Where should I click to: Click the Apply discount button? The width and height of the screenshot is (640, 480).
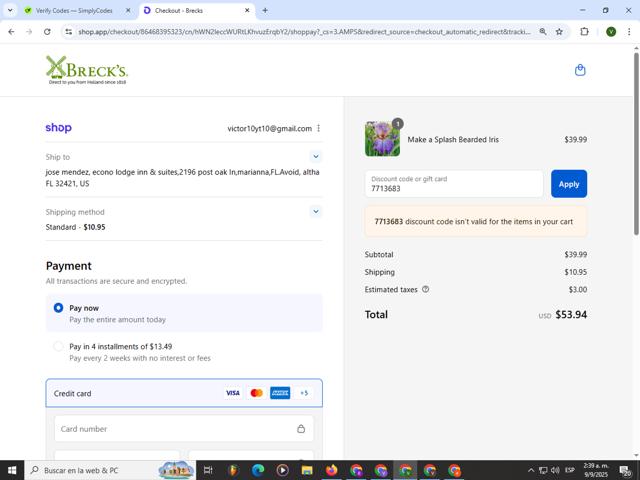coord(569,184)
